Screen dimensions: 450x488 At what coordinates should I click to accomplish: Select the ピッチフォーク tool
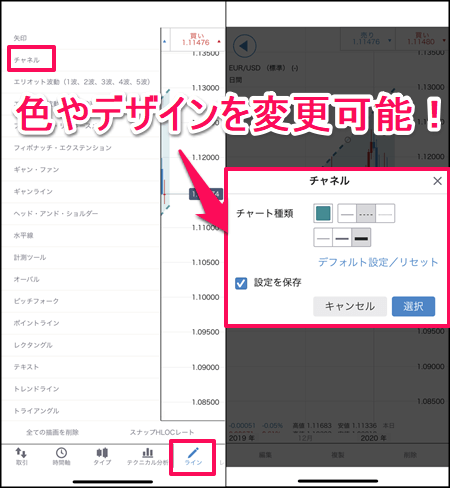(36, 301)
